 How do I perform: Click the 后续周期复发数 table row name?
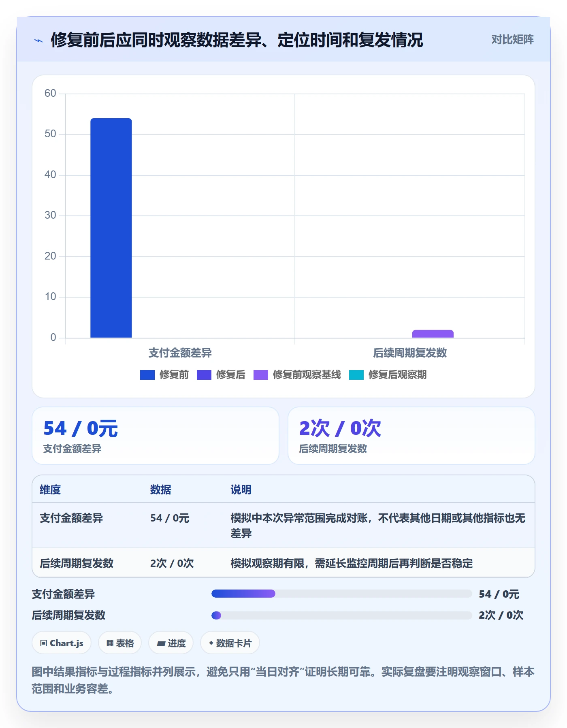point(77,563)
